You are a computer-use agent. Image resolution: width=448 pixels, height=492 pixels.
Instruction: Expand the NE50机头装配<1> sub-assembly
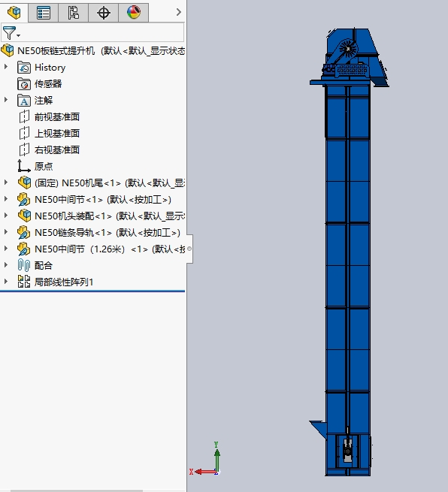6,216
